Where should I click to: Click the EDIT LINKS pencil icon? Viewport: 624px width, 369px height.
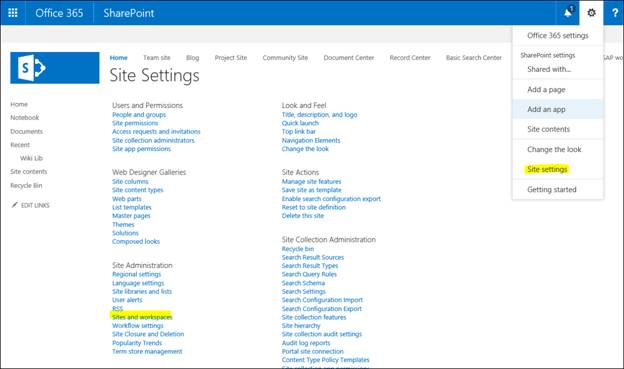pos(15,205)
